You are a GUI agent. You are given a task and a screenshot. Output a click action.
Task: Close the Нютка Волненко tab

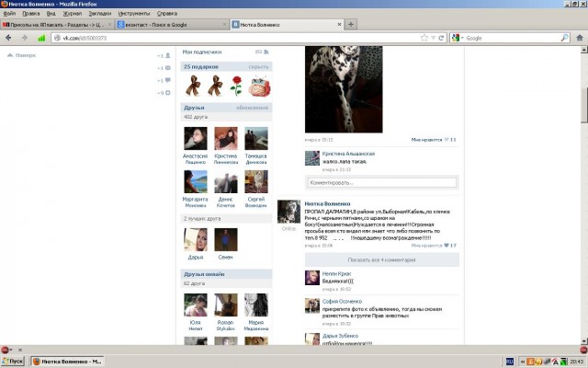pyautogui.click(x=339, y=25)
